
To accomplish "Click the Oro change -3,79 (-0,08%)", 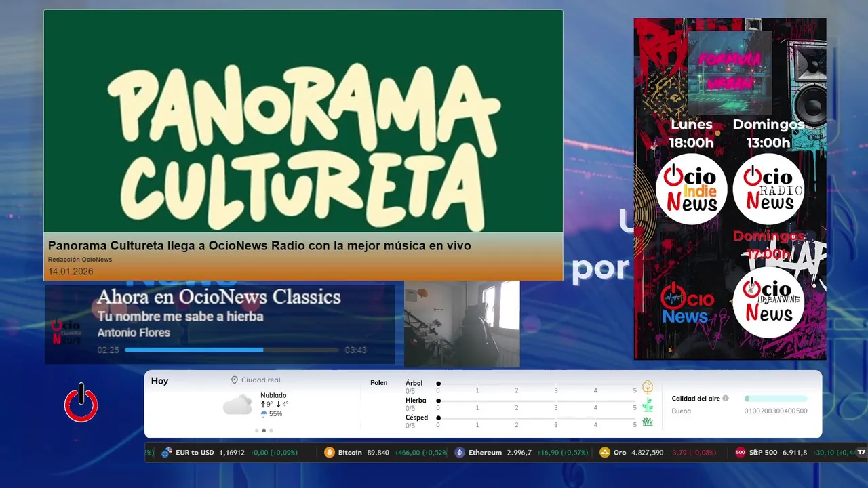I will (x=692, y=453).
